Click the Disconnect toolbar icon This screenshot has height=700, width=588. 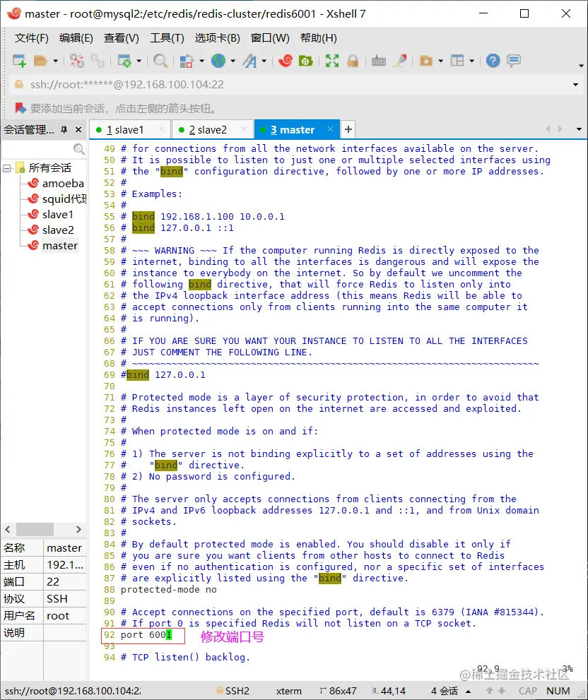pos(76,61)
